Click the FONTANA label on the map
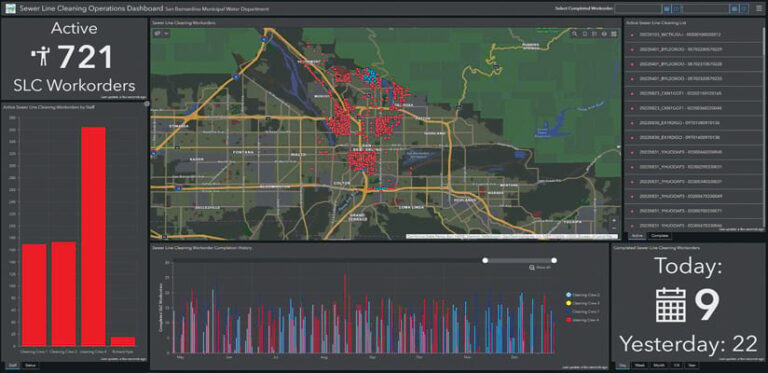Viewport: 768px width, 373px height. tap(244, 152)
